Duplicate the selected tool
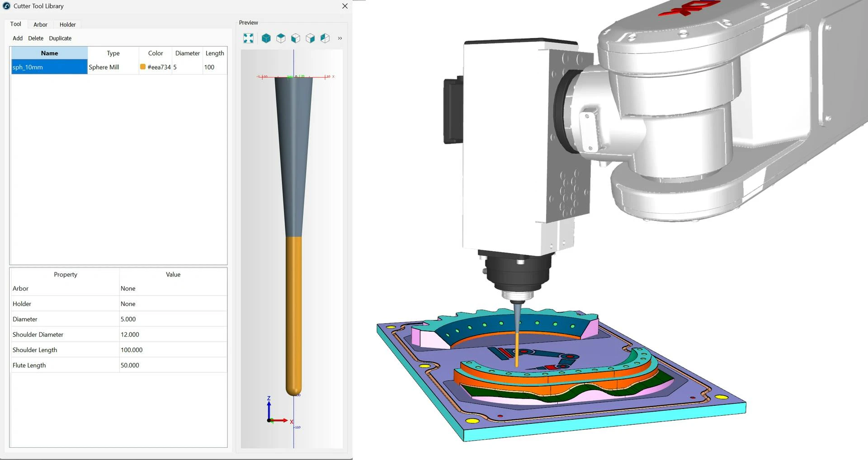This screenshot has height=460, width=868. 60,38
